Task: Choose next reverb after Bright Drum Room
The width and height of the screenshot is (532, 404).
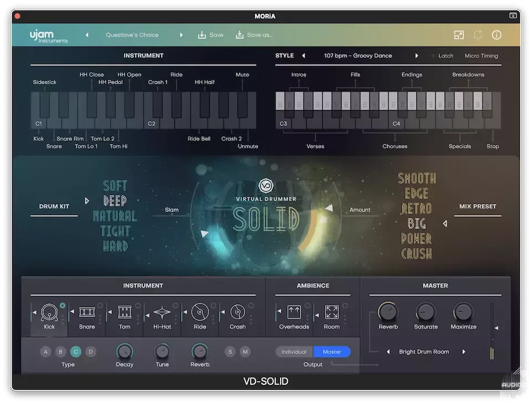Action: pyautogui.click(x=464, y=352)
